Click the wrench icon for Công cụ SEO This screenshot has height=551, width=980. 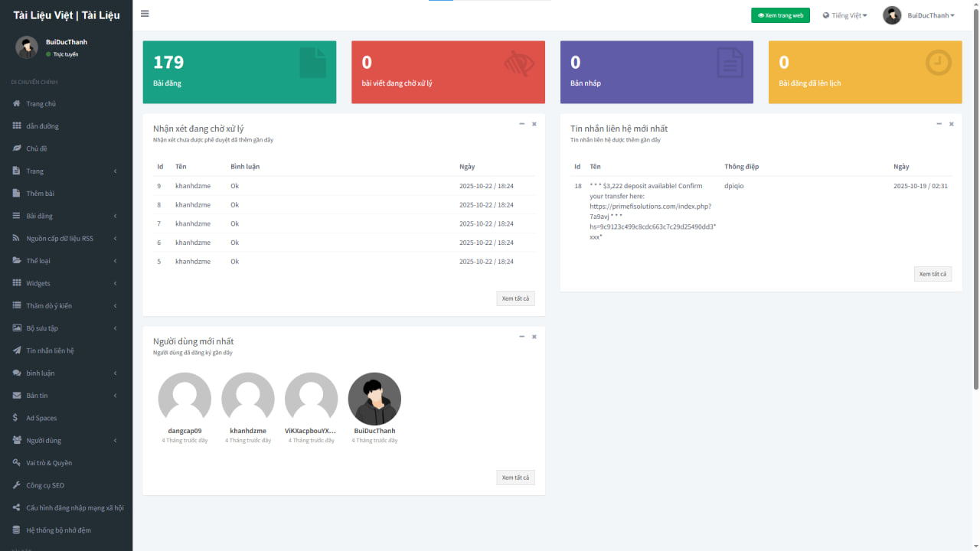pos(17,485)
